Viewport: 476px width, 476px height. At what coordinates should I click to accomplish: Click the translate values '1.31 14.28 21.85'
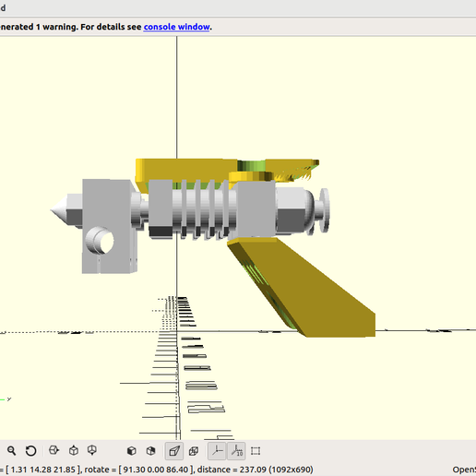[43, 470]
